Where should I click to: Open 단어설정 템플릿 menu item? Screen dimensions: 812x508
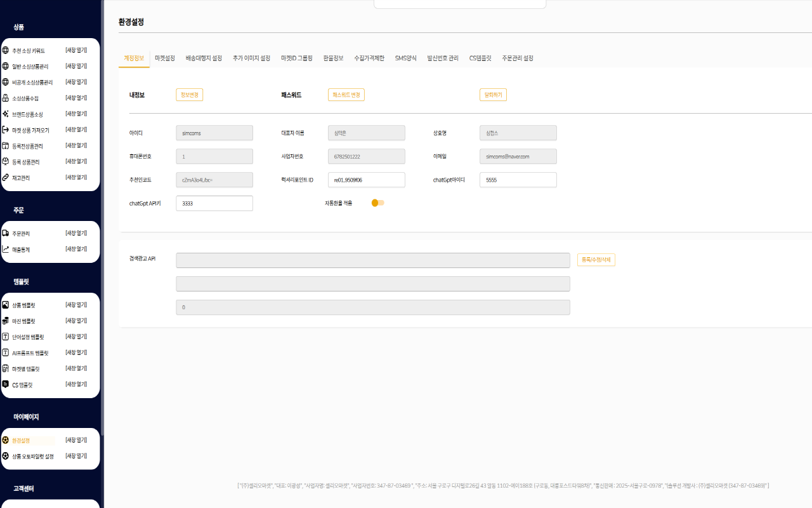[x=27, y=337]
